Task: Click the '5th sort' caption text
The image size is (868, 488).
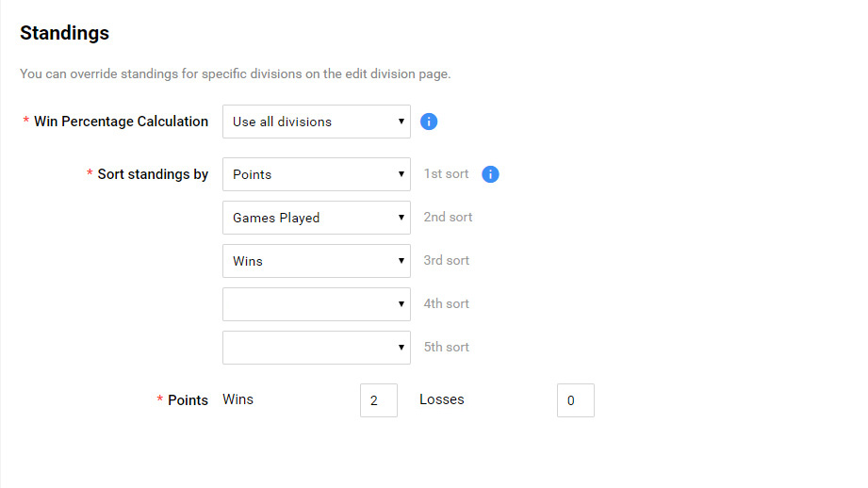Action: pyautogui.click(x=447, y=348)
